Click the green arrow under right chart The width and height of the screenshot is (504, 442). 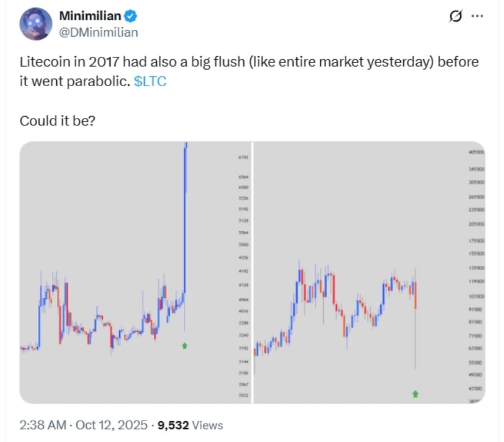click(x=415, y=394)
